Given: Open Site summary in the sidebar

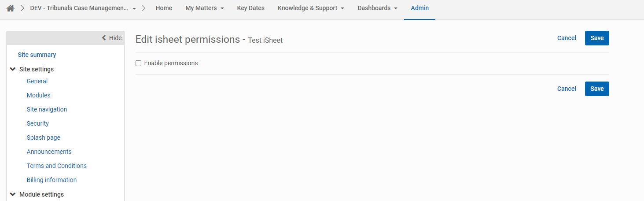Looking at the screenshot, I should click(x=37, y=55).
